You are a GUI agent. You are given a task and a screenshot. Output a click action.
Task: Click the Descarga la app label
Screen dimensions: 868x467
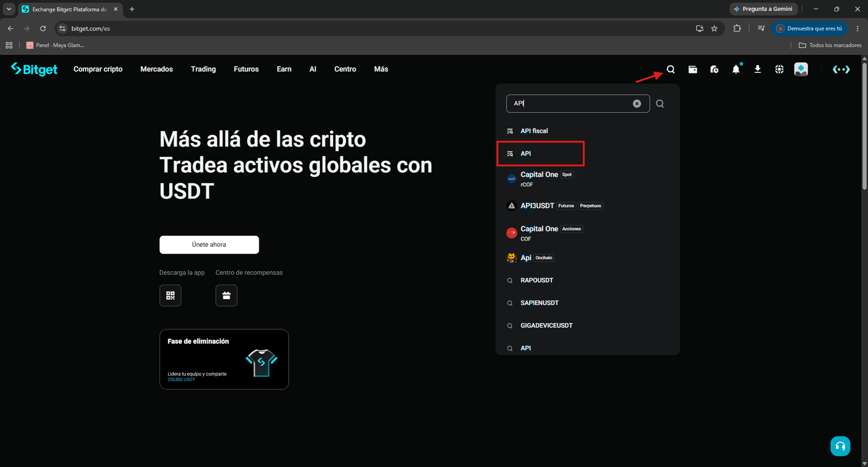(182, 273)
